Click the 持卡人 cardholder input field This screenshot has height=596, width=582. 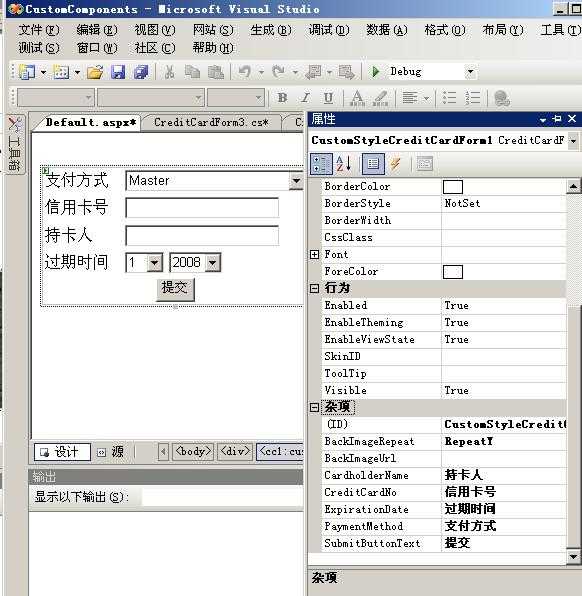pos(202,235)
